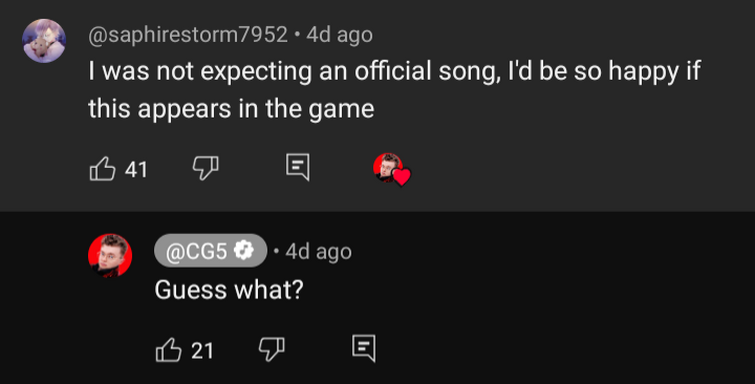
Task: Open CG5's red profile avatar on reply
Action: [110, 256]
